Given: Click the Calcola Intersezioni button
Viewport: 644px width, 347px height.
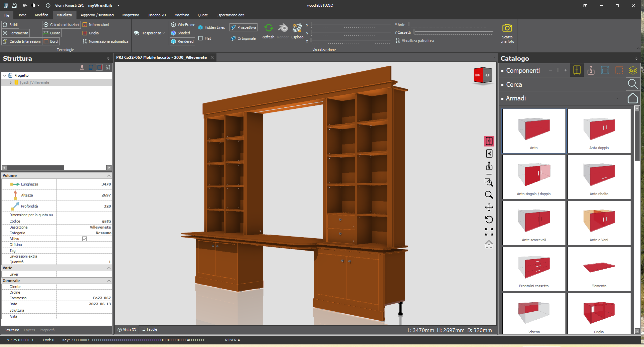Looking at the screenshot, I should 21,41.
